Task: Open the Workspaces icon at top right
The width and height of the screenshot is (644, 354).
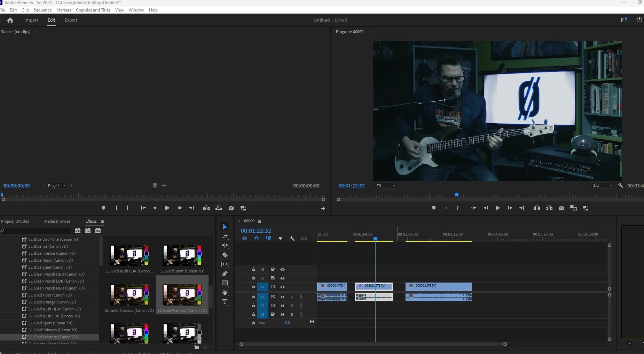Action: [624, 20]
